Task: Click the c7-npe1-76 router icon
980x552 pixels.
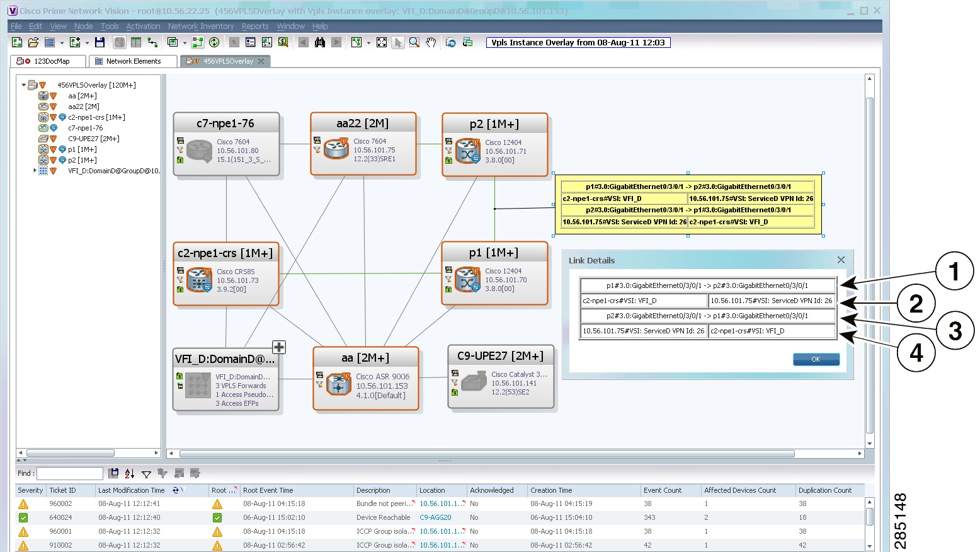Action: (200, 151)
